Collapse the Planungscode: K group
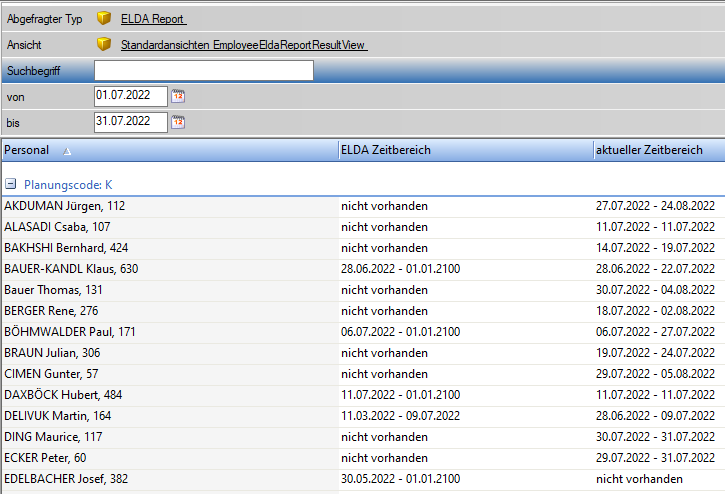Viewport: 725px width, 494px height. pyautogui.click(x=10, y=184)
